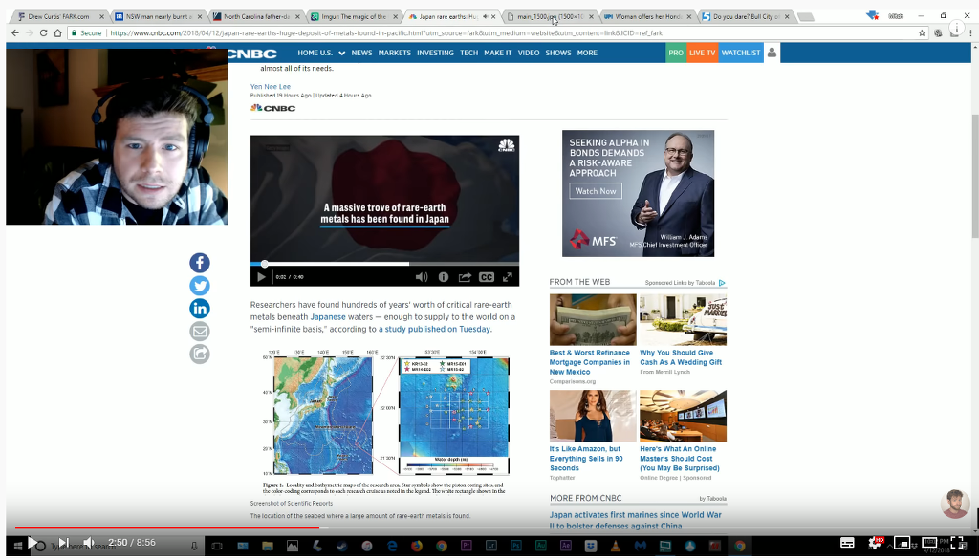Expand MORE menu in CNBC nav
The width and height of the screenshot is (979, 560).
(587, 54)
